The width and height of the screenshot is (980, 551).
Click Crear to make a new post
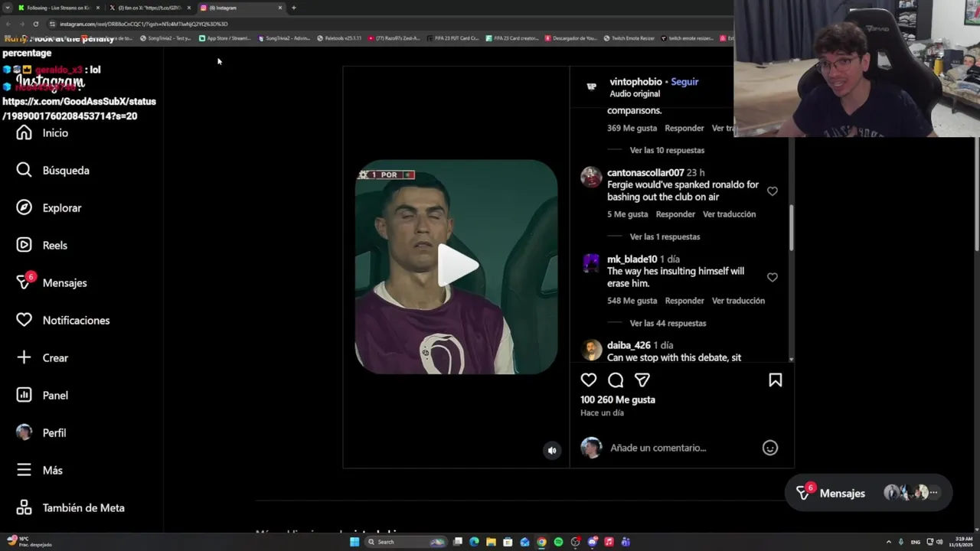[x=42, y=358]
